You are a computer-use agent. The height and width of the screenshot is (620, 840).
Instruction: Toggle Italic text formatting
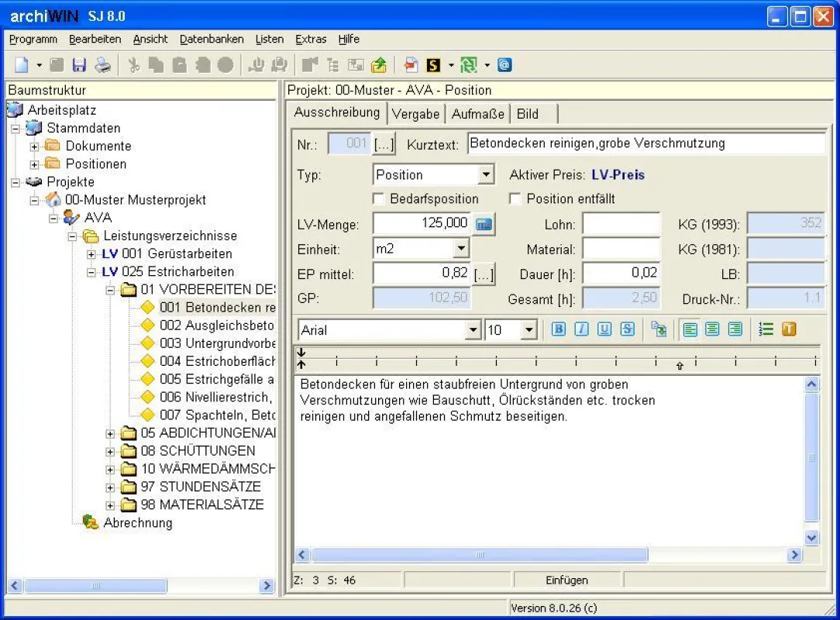pyautogui.click(x=581, y=329)
